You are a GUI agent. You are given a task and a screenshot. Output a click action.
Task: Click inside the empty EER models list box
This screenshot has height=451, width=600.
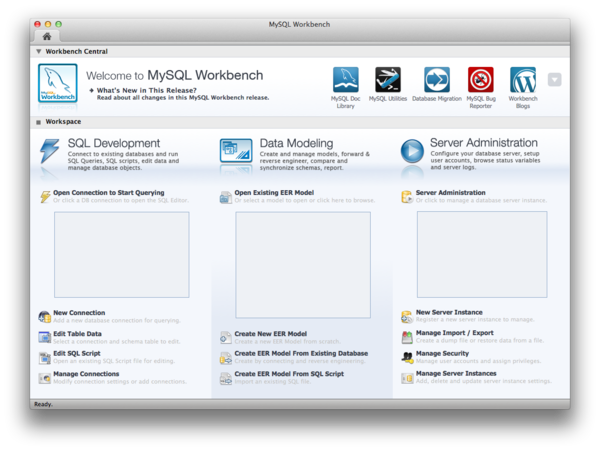tap(303, 265)
